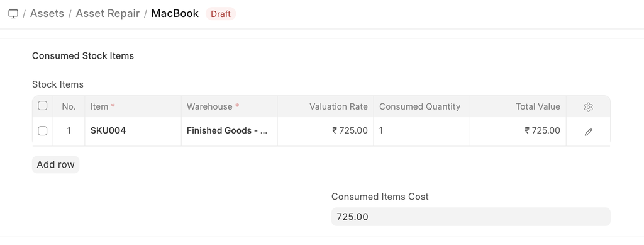
Task: Focus the Consumed Items Cost field
Action: (x=470, y=217)
